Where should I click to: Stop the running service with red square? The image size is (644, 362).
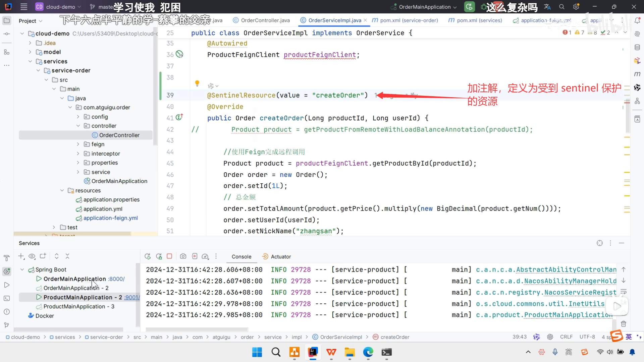tap(169, 256)
